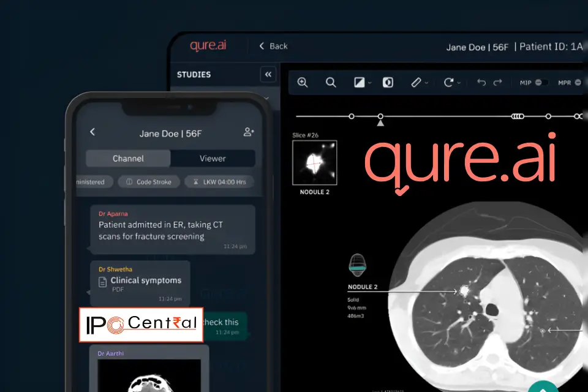
Task: Select the Code Stroke status chip
Action: [x=148, y=181]
